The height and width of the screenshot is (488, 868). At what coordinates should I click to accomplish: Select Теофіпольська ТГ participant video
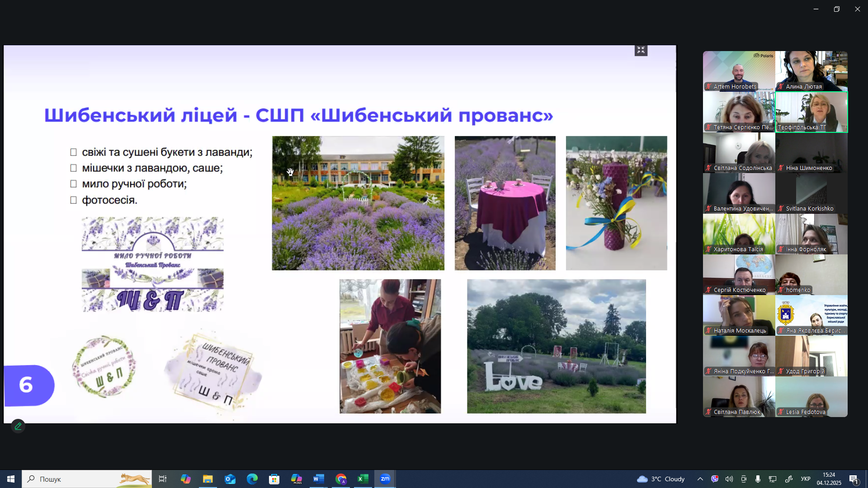coord(811,112)
